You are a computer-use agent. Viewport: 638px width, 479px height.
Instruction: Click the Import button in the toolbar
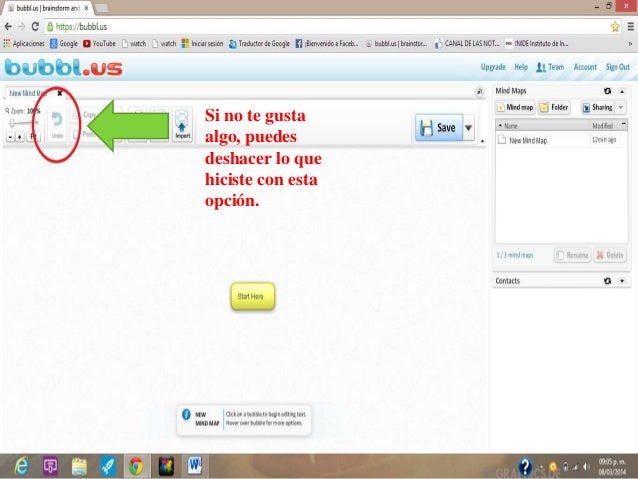183,125
